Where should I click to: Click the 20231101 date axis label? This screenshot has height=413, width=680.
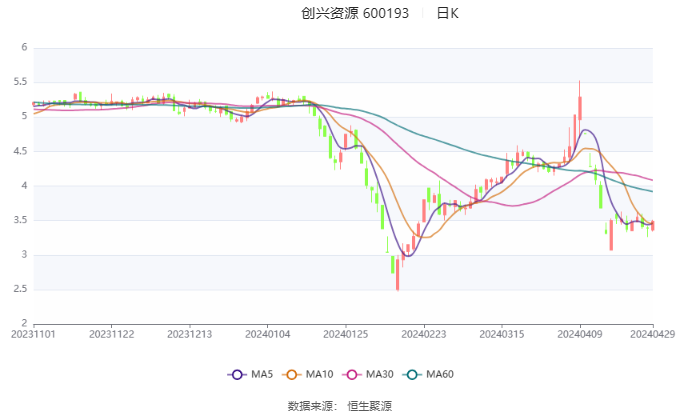click(34, 334)
